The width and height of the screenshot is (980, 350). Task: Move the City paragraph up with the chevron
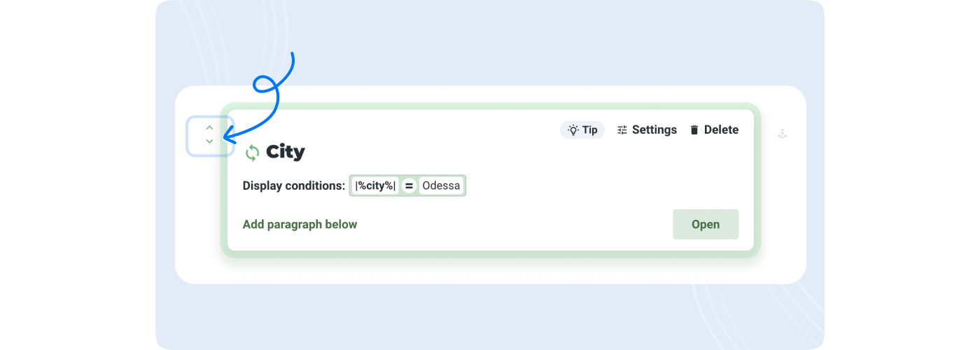click(x=209, y=128)
